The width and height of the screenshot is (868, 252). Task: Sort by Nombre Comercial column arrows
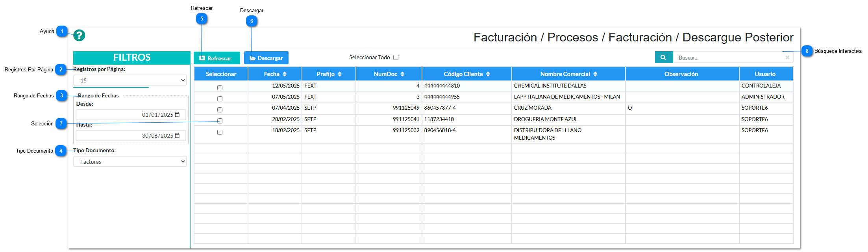(595, 74)
